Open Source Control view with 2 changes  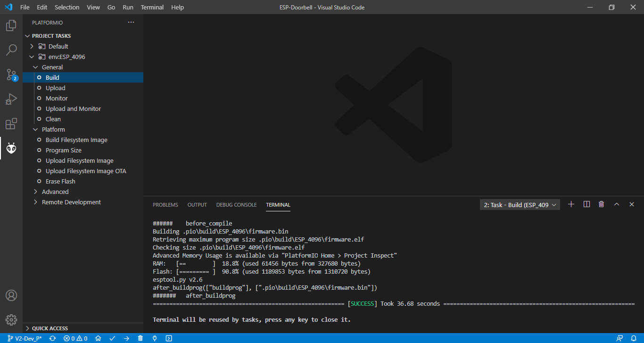point(11,75)
